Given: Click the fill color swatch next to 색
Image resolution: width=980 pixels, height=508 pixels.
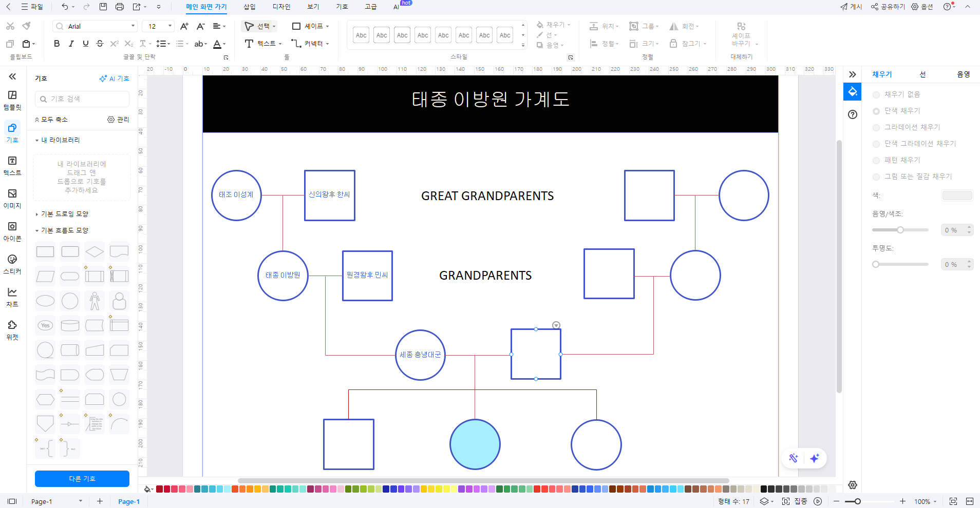Looking at the screenshot, I should tap(957, 196).
